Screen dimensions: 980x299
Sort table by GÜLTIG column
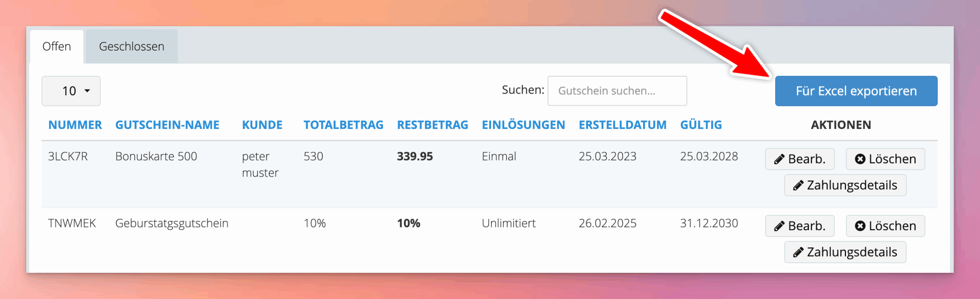click(x=701, y=125)
